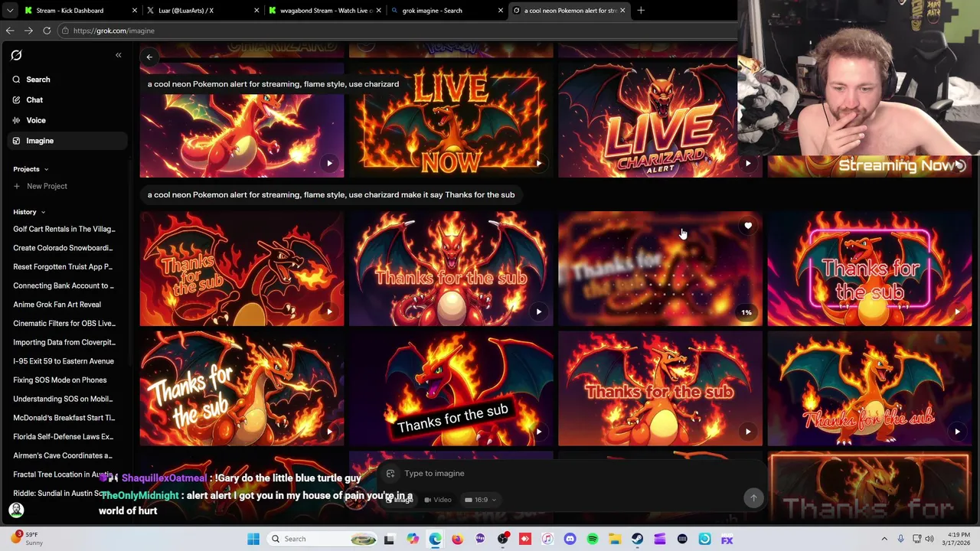
Task: Open Steam from the taskbar
Action: (637, 539)
